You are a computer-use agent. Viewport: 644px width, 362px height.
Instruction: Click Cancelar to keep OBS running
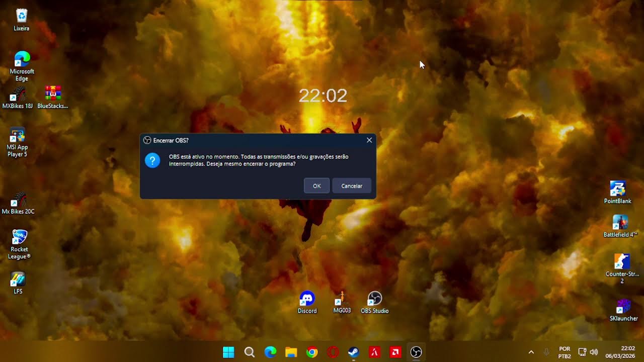(352, 186)
